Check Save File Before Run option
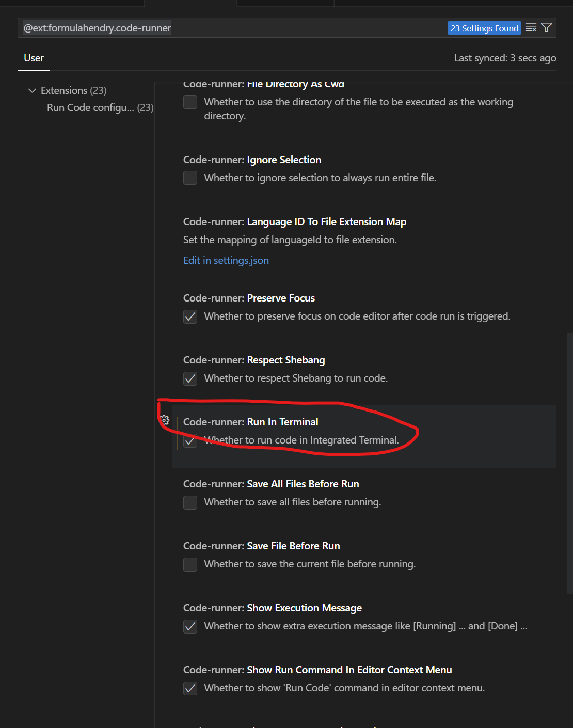Screen dimensions: 573x728 (x=190, y=564)
